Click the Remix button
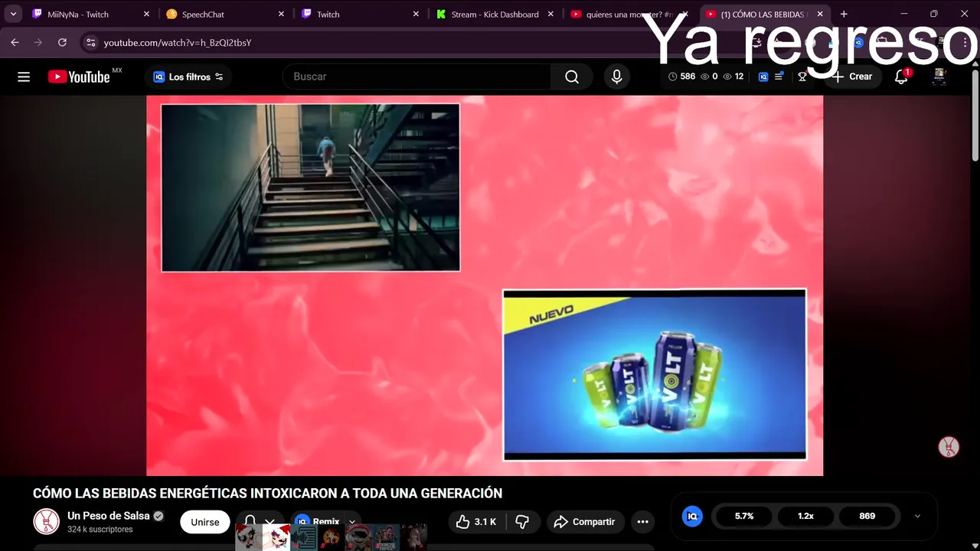980x551 pixels. [325, 522]
